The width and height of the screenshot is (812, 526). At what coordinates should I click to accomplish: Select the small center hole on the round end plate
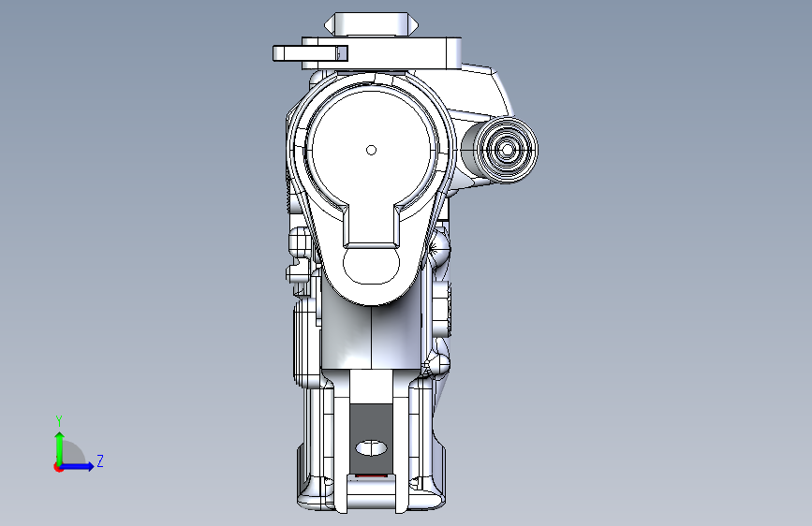click(x=371, y=150)
